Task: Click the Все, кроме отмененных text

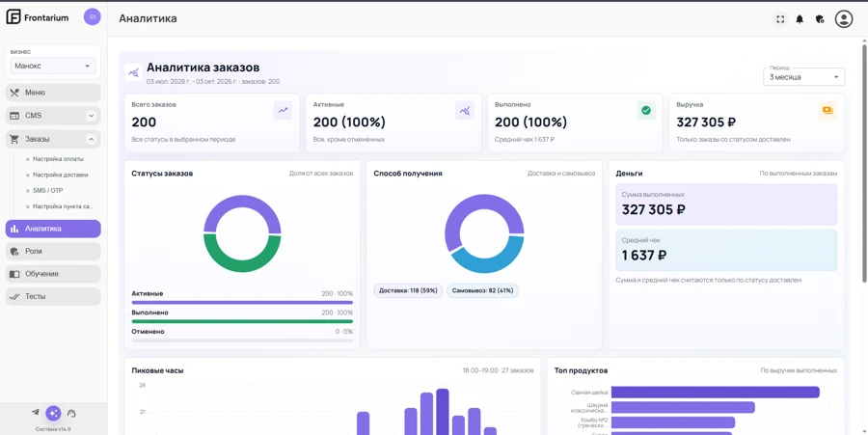Action: click(x=349, y=140)
